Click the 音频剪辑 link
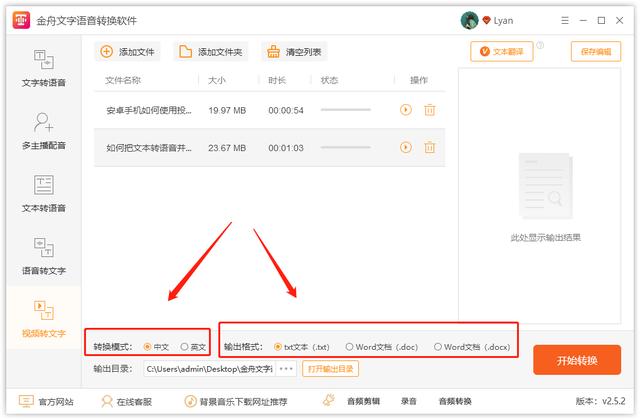Viewport: 640px width, 420px height. (363, 402)
